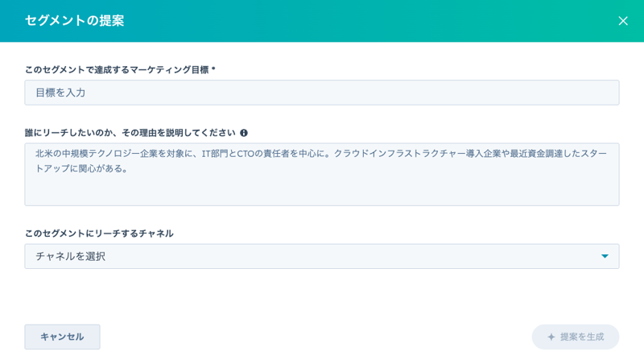Close the segment suggestion dialog
Viewport: 644px width, 364px height.
pos(622,21)
